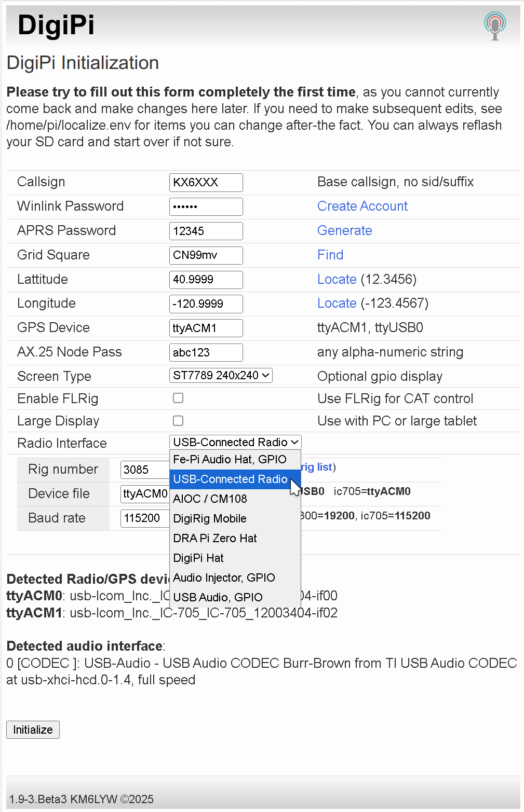Image resolution: width=524 pixels, height=812 pixels.
Task: Click the DigiPi title heading
Action: (56, 25)
